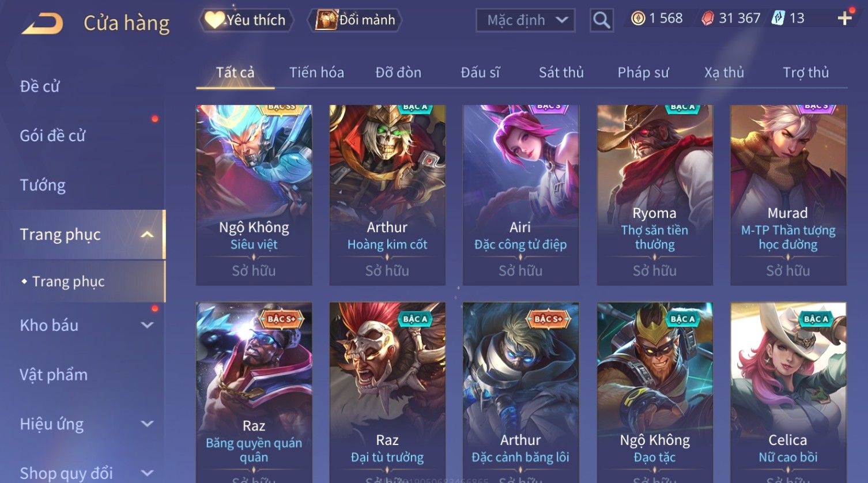Viewport: 868px width, 483px height.
Task: Tap the plus icon to add currency
Action: [844, 18]
